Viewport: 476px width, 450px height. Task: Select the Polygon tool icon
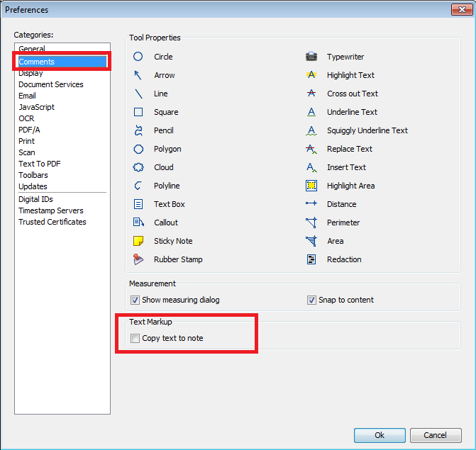click(x=138, y=149)
